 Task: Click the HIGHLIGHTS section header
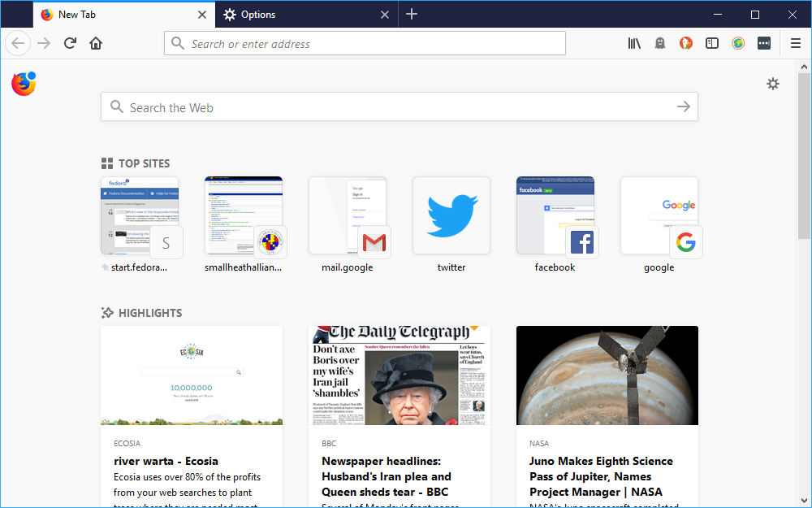click(142, 313)
